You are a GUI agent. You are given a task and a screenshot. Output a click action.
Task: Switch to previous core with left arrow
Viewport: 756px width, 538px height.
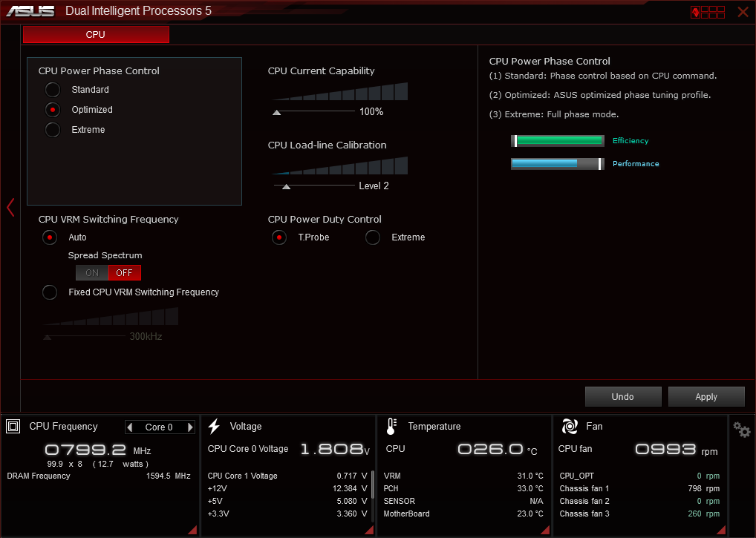129,427
